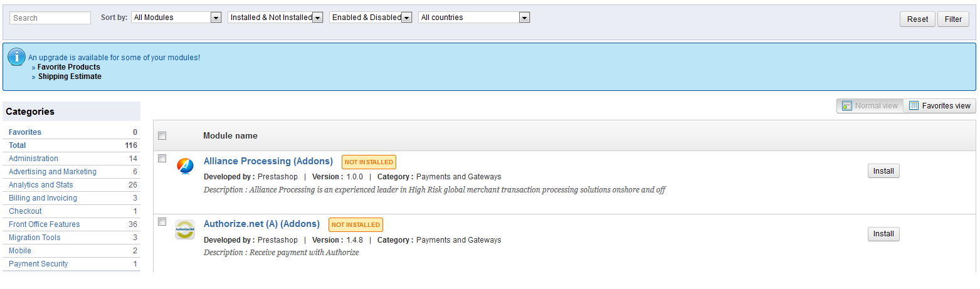Click the 'Sort by:' label
The height and width of the screenshot is (289, 980).
114,18
